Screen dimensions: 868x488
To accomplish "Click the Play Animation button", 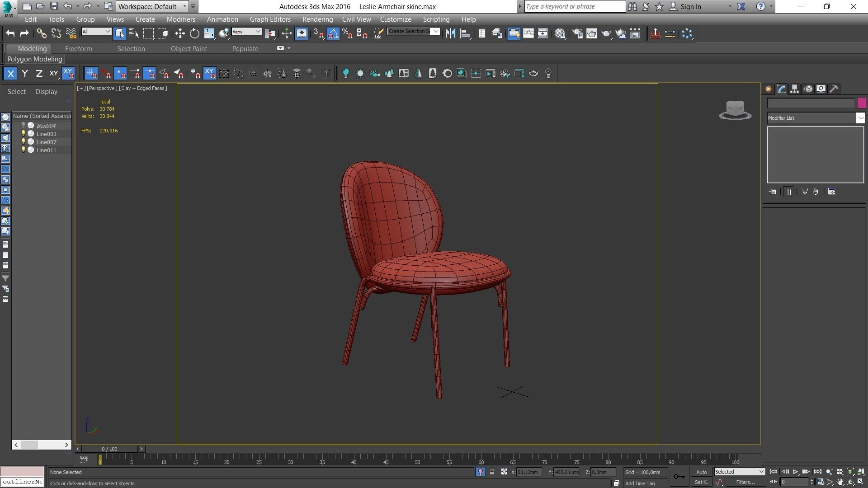I will pos(795,472).
